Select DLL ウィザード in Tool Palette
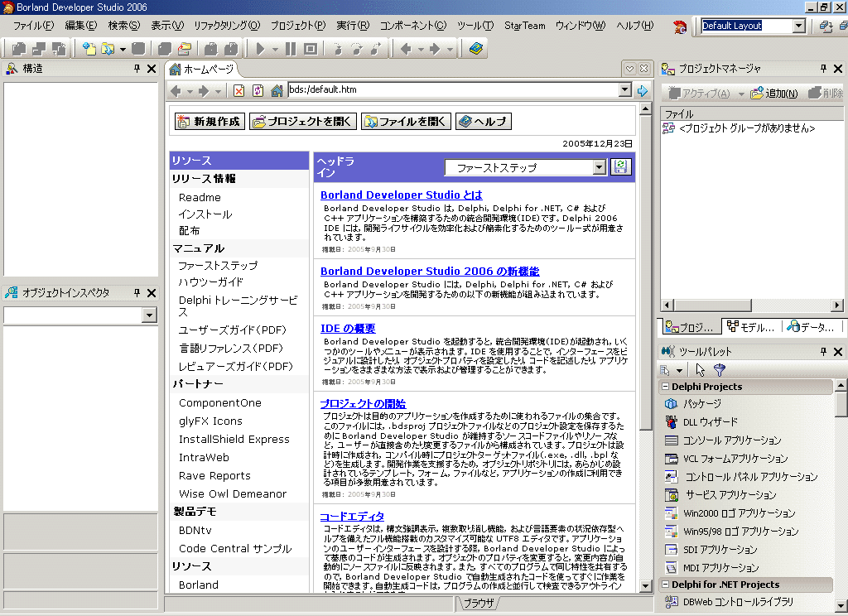The width and height of the screenshot is (848, 616). 710,421
